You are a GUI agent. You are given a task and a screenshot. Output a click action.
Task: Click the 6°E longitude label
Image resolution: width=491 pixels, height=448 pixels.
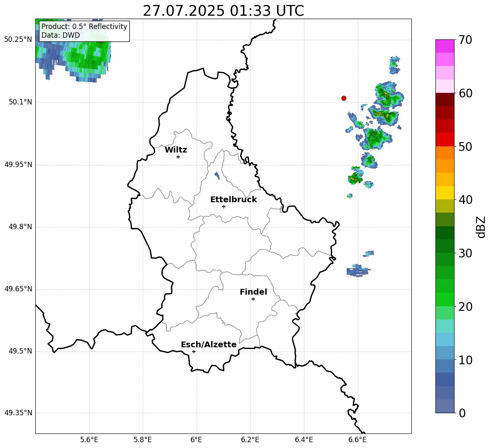(196, 440)
